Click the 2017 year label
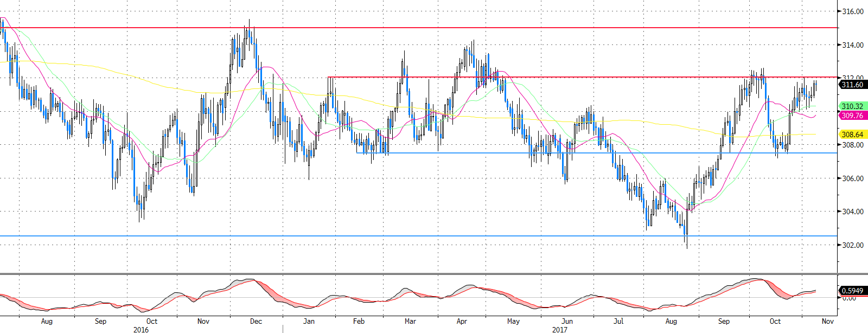This screenshot has height=333, width=868. (559, 329)
